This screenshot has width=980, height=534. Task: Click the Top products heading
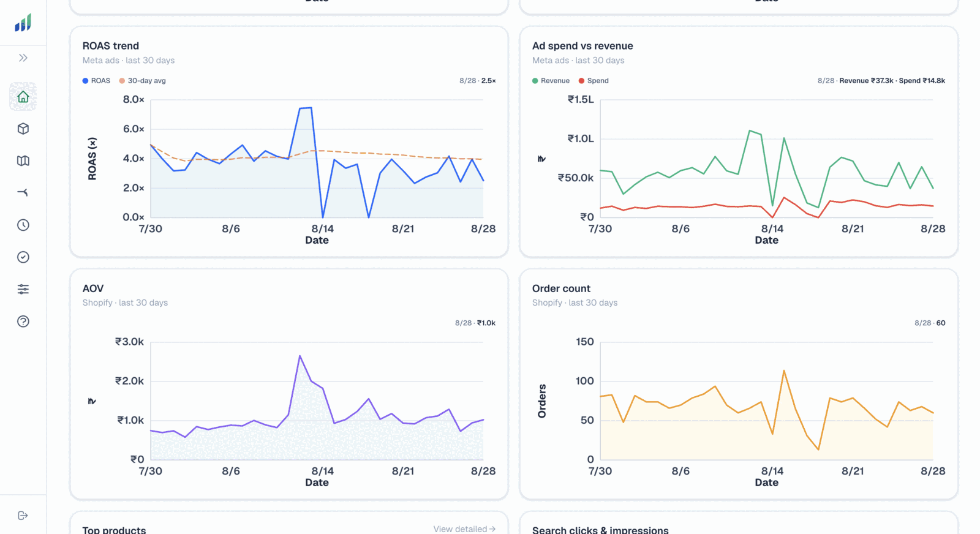coord(114,530)
